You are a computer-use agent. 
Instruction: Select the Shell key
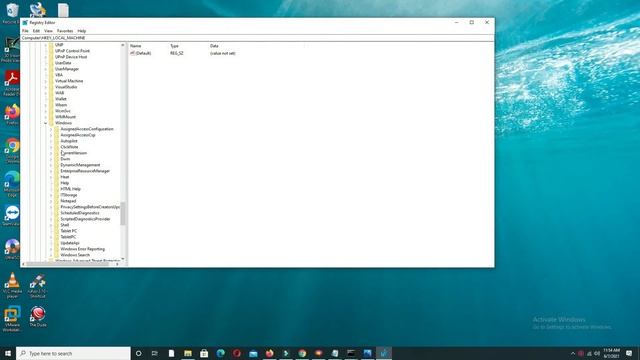64,225
